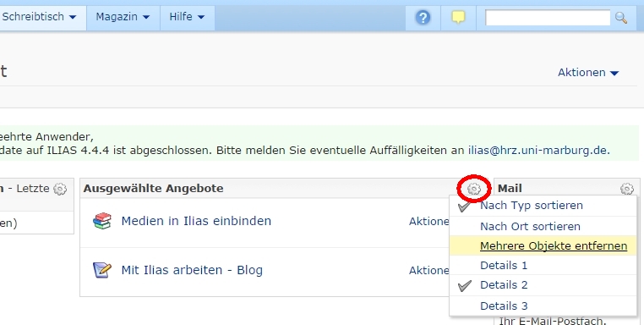This screenshot has width=644, height=325.
Task: Click the gear icon of Ausgewählte Angebote
Action: [474, 189]
